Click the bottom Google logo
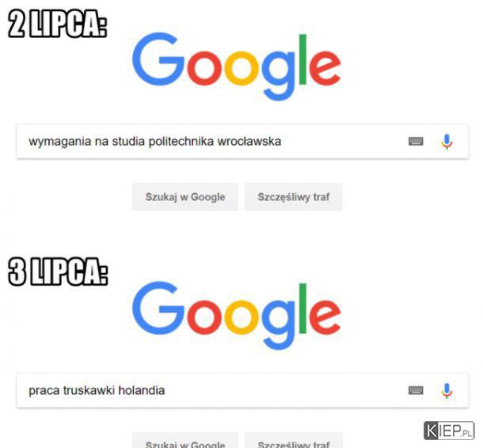 [x=237, y=316]
